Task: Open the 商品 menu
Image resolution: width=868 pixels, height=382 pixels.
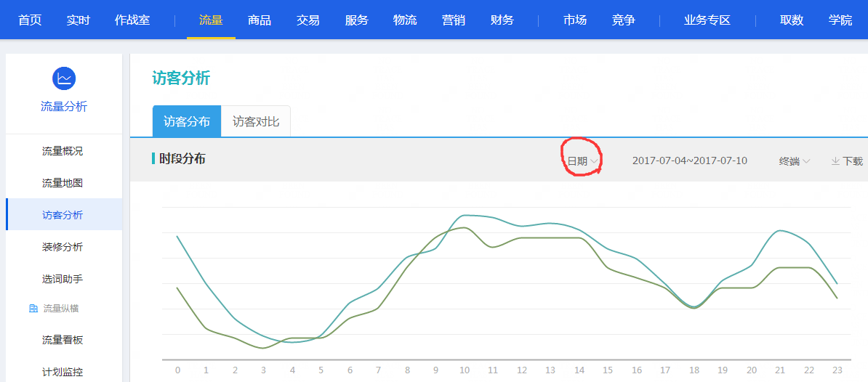Action: click(260, 20)
